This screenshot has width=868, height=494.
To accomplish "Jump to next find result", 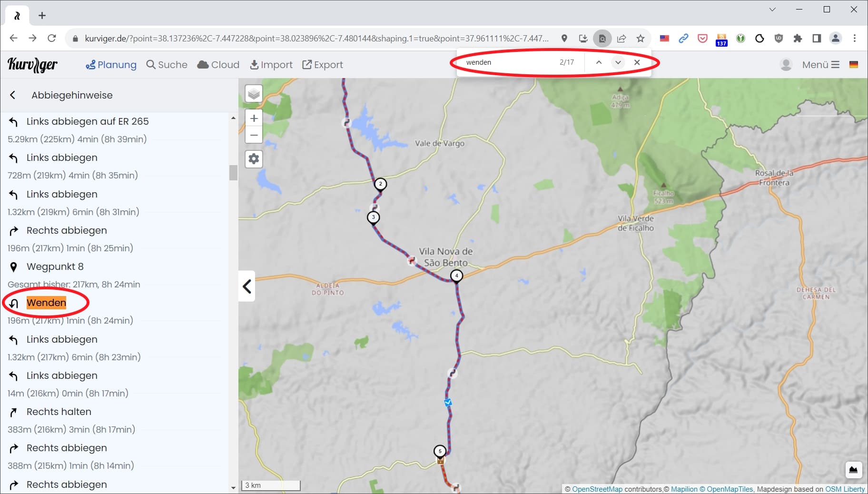I will point(618,62).
